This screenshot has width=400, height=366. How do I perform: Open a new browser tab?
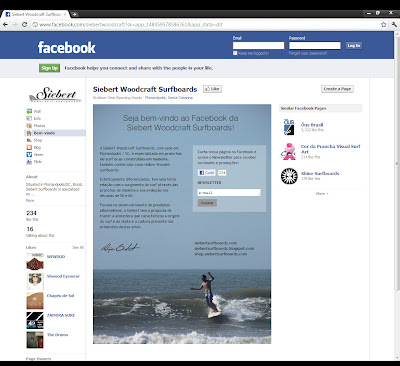coord(75,14)
